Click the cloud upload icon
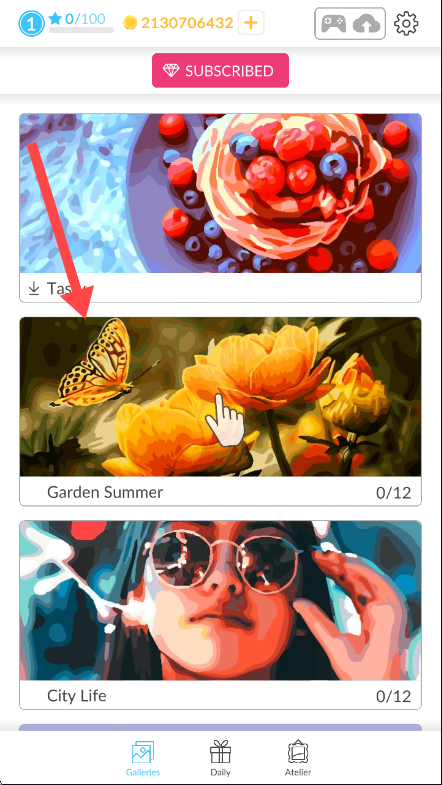 point(367,24)
